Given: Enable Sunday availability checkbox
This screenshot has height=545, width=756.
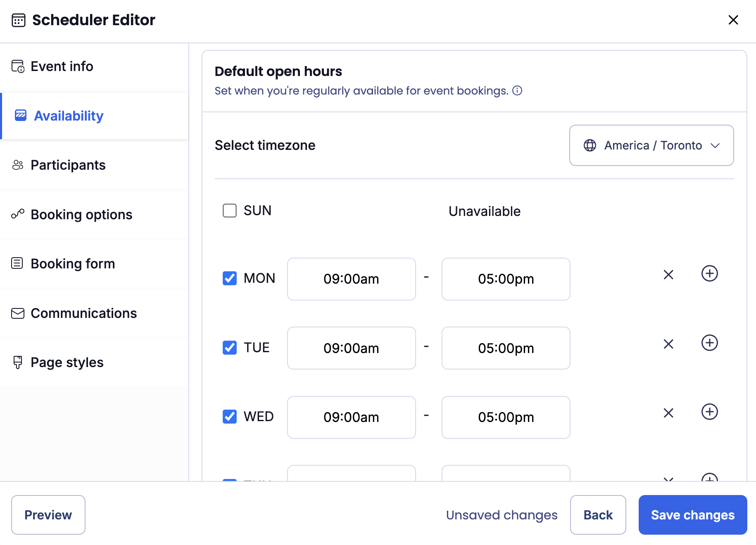Looking at the screenshot, I should tap(229, 211).
